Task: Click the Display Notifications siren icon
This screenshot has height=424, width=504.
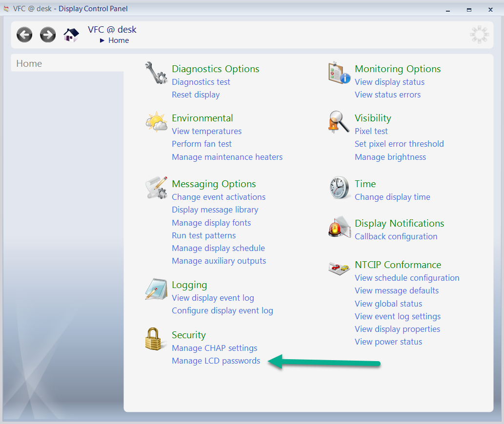Action: pos(339,227)
